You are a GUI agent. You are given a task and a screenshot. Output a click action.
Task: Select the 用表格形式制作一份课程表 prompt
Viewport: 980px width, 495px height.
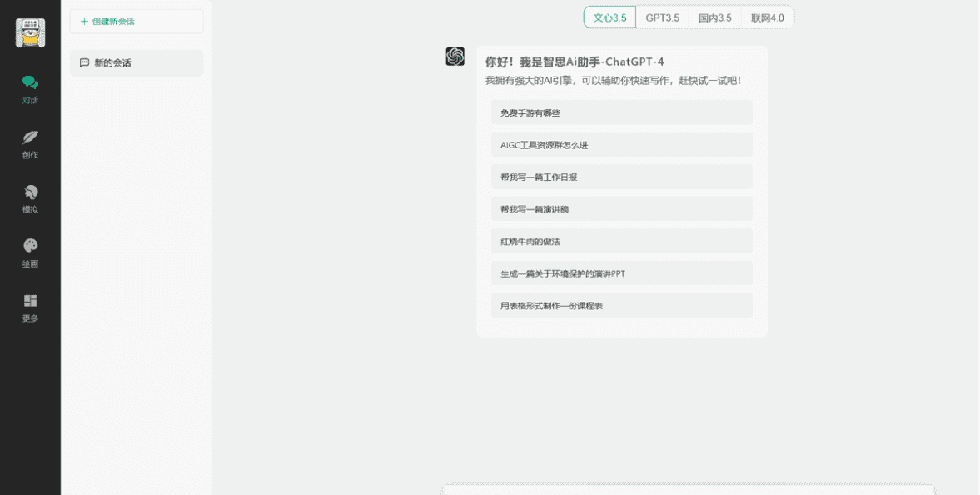pyautogui.click(x=621, y=305)
